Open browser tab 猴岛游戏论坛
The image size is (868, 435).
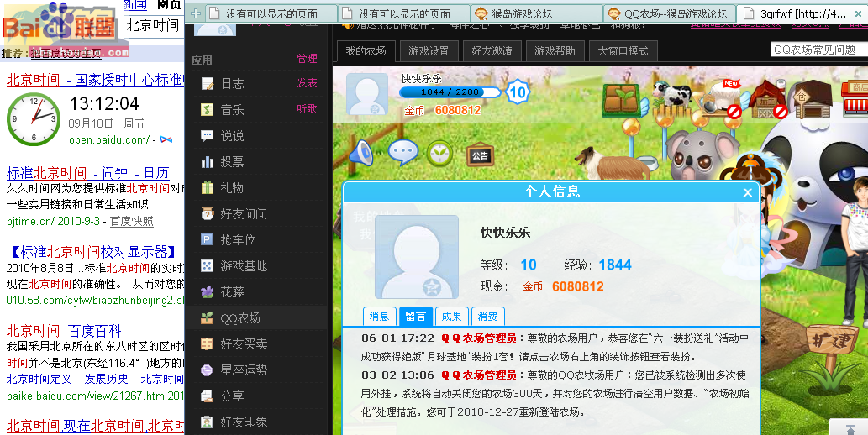coord(537,13)
